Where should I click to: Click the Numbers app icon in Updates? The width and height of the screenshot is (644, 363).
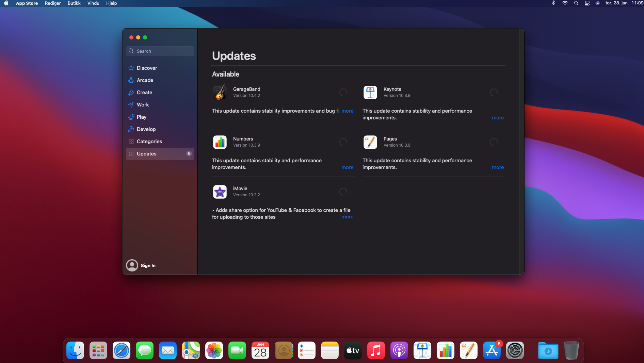[x=220, y=142]
